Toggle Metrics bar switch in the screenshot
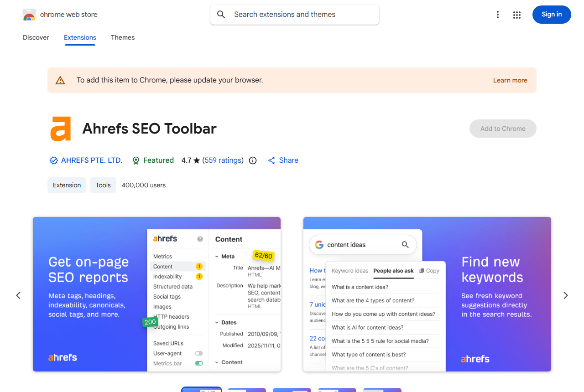 coord(199,363)
